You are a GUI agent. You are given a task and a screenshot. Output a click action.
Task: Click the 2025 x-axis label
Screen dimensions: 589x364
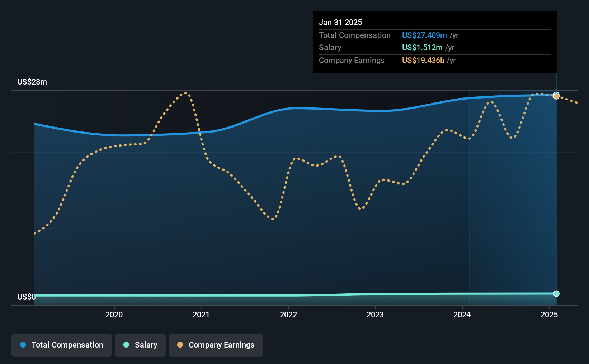[x=549, y=315]
